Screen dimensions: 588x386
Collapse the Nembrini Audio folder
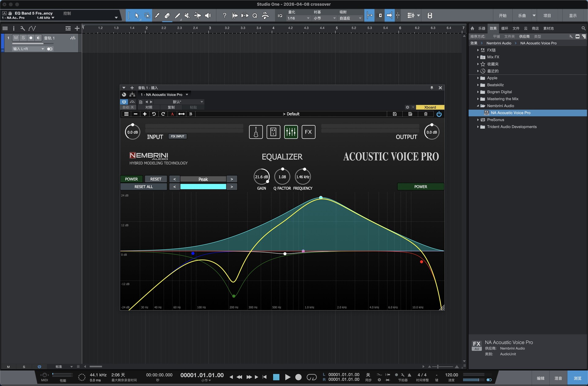coord(478,106)
